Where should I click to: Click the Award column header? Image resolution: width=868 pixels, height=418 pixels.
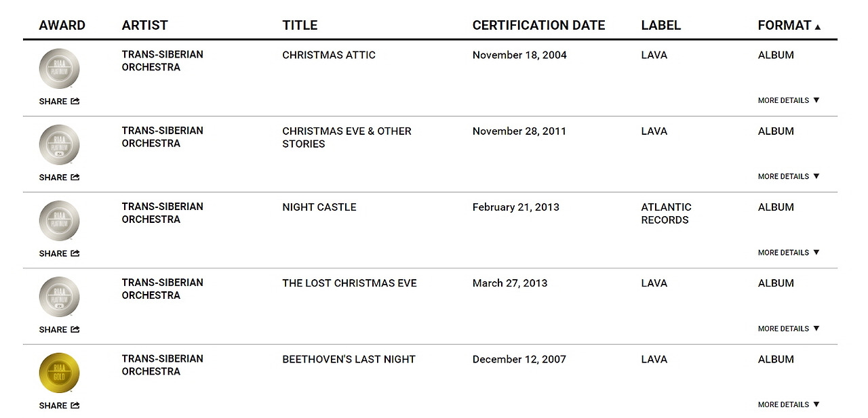[62, 25]
